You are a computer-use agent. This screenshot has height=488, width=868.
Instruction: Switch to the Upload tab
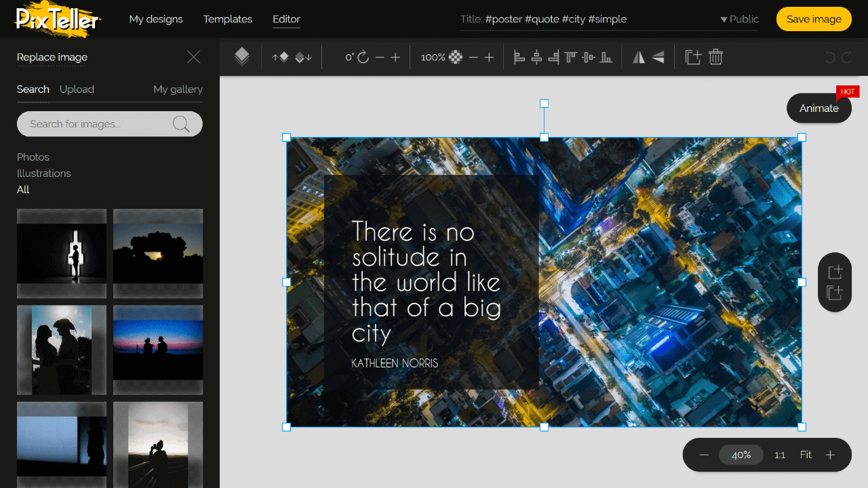(77, 89)
